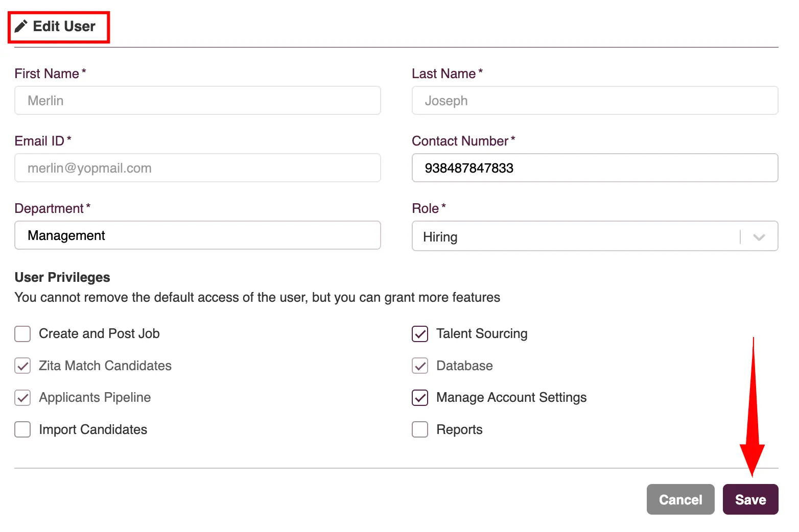Screen dimensions: 799x532
Task: Click the Database label text
Action: (464, 366)
